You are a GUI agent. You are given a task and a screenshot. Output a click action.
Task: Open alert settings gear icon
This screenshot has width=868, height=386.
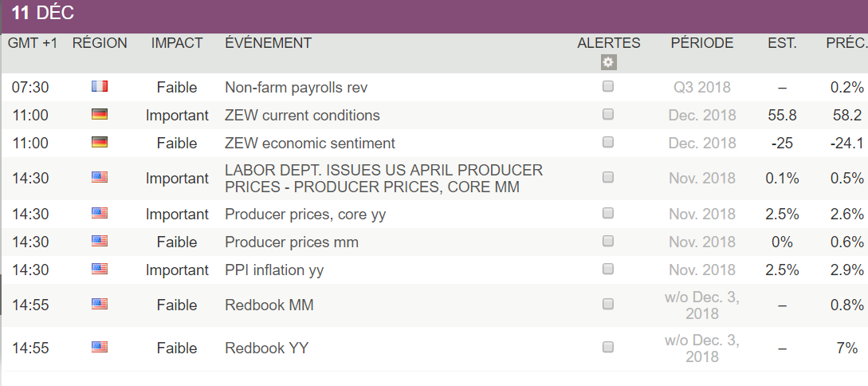[609, 62]
